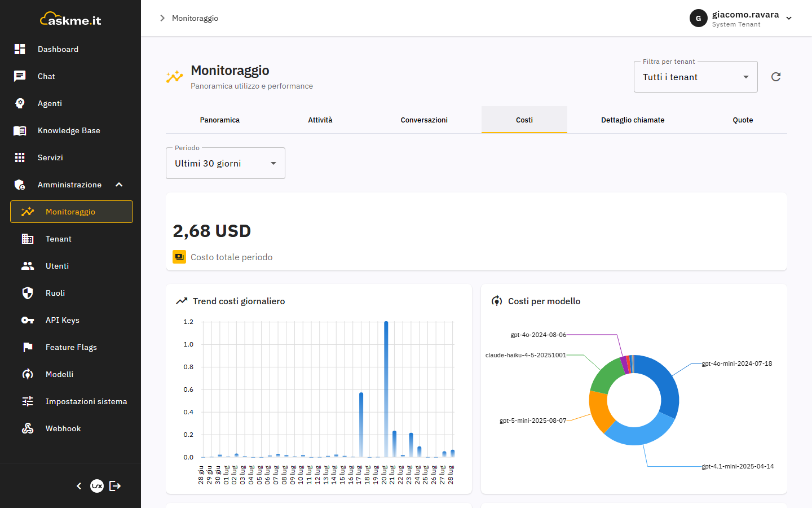Switch to the Dettaglio chiamate tab
812x508 pixels.
tap(633, 120)
